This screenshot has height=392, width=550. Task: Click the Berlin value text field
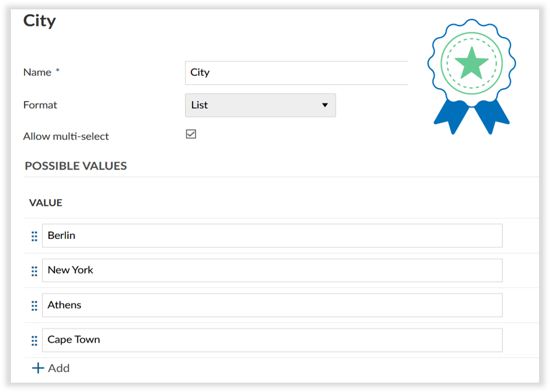272,235
